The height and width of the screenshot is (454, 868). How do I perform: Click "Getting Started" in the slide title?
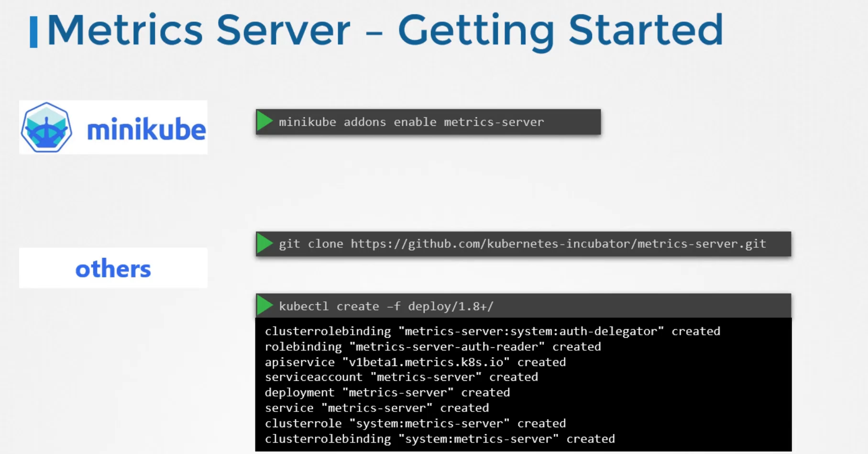tap(560, 31)
